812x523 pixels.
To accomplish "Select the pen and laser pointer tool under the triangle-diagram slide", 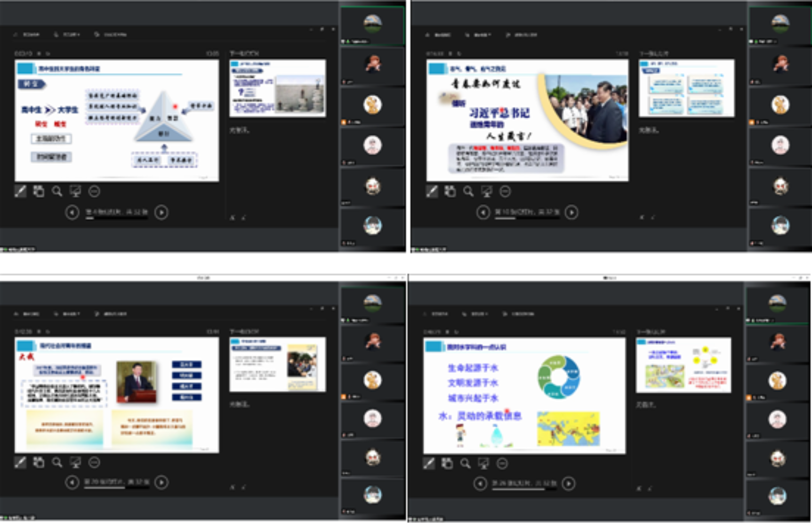I will point(20,191).
